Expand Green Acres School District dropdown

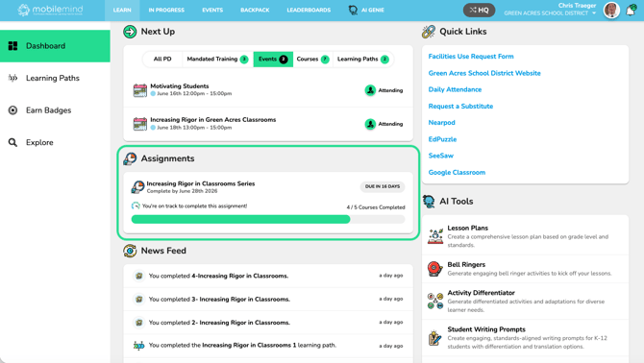click(x=550, y=13)
